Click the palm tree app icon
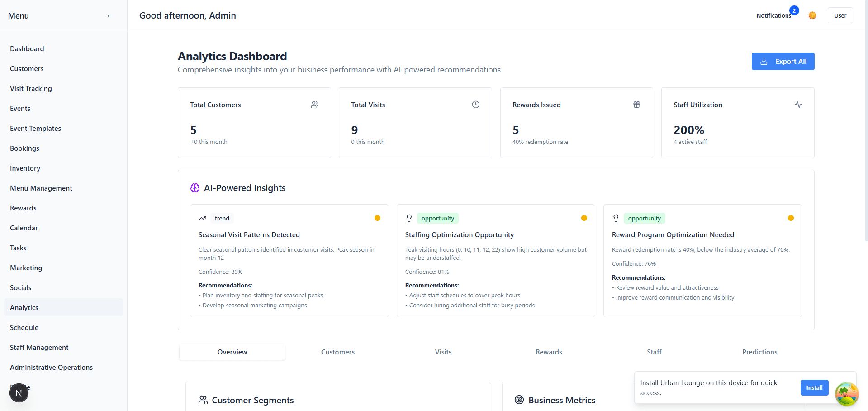The height and width of the screenshot is (411, 868). click(846, 394)
